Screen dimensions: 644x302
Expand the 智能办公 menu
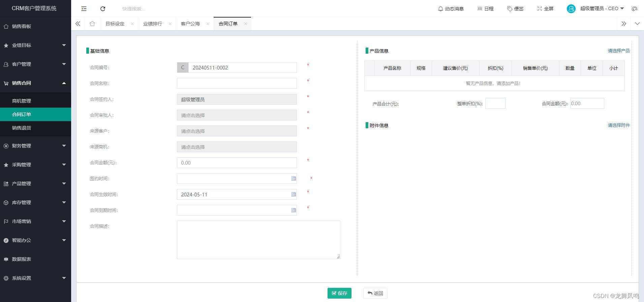pyautogui.click(x=35, y=240)
